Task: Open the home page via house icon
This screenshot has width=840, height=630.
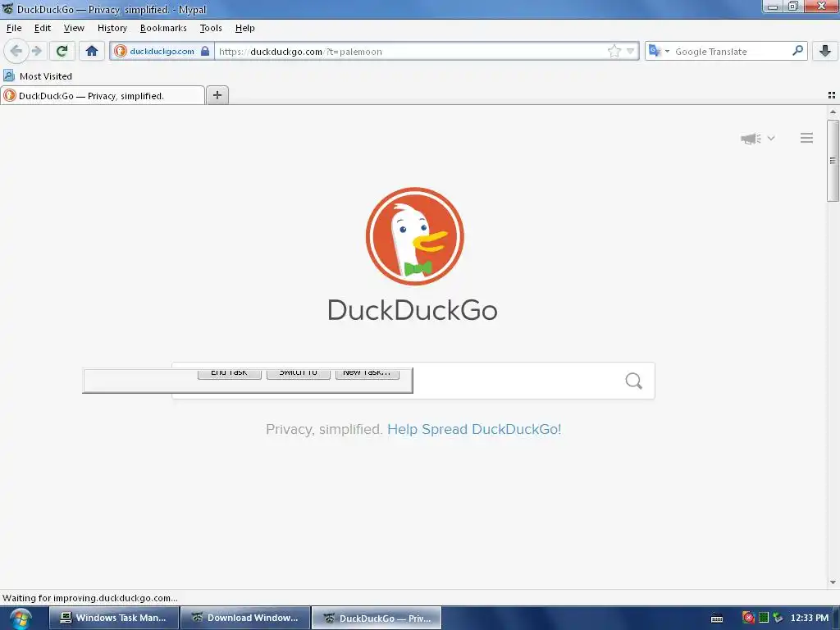Action: coord(92,52)
